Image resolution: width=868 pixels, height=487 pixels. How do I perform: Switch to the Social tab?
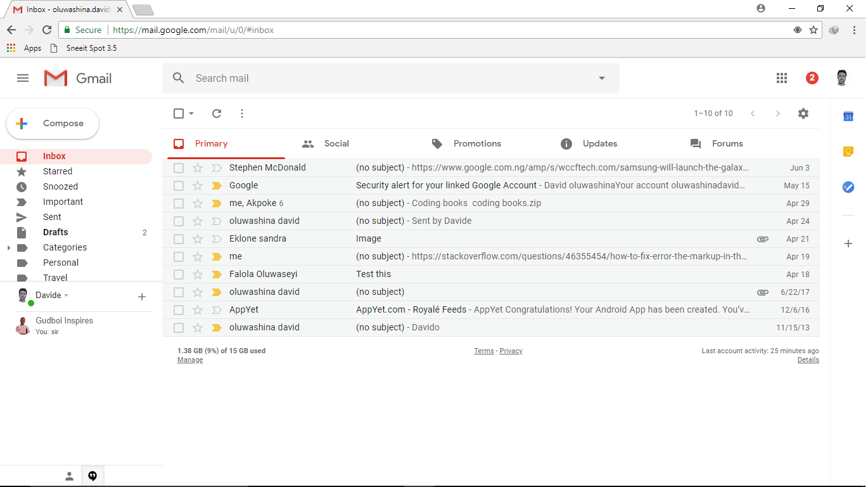click(x=355, y=144)
